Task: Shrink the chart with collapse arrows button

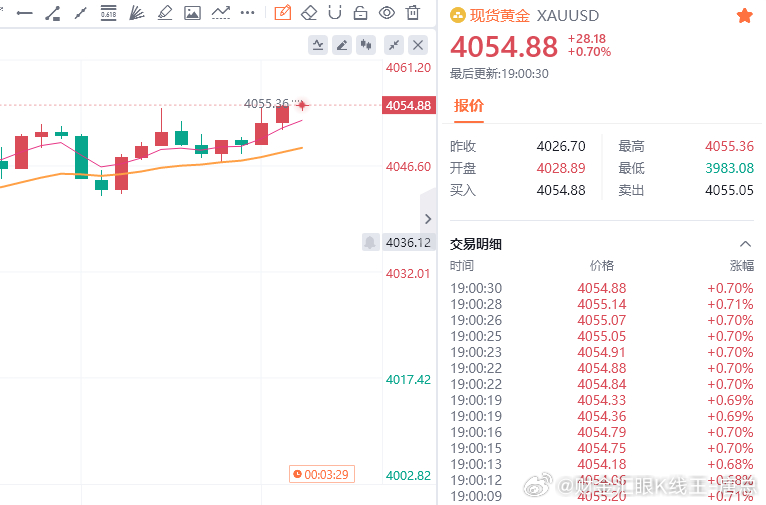Action: click(x=394, y=45)
